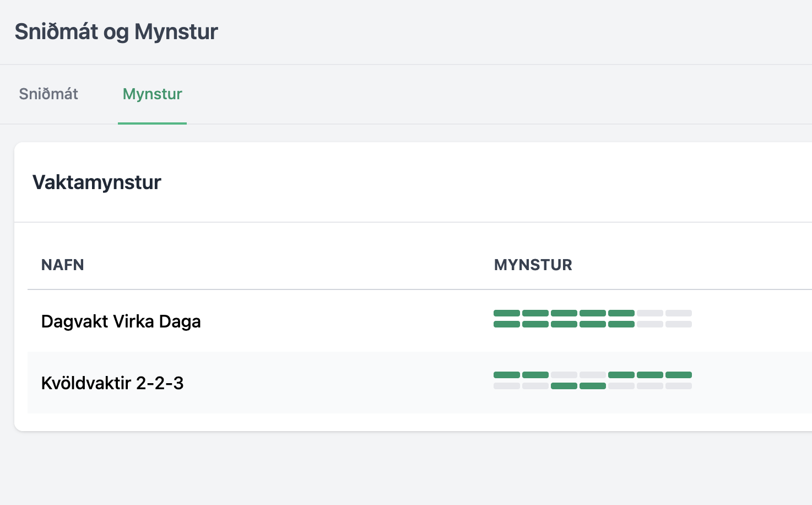Collapse the Vaktamynstur card
812x505 pixels.
(x=96, y=182)
